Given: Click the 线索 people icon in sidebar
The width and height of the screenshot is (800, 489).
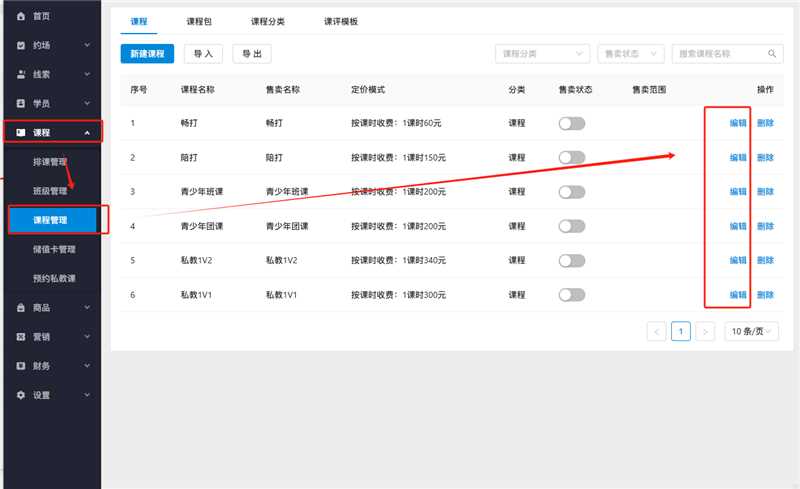Looking at the screenshot, I should [x=21, y=75].
